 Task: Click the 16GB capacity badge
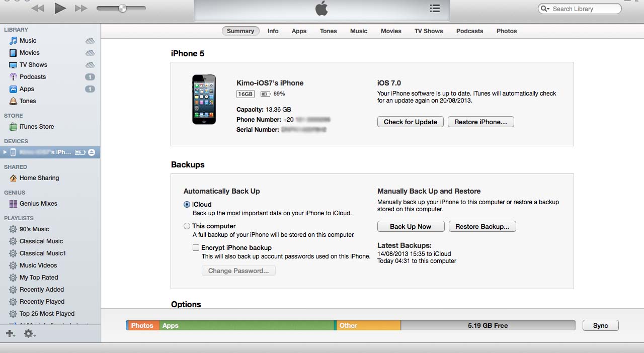pos(246,94)
